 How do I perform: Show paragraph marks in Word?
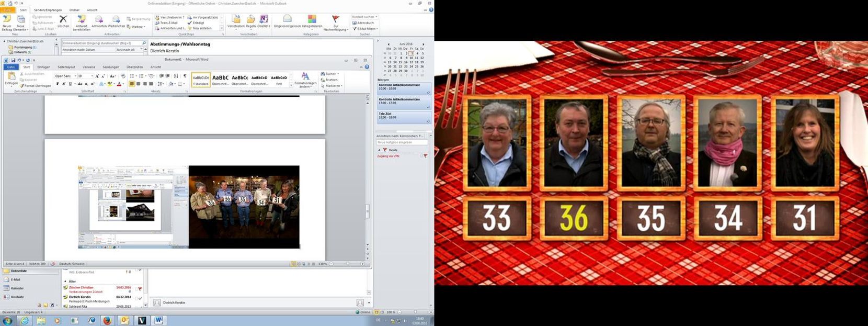point(185,76)
